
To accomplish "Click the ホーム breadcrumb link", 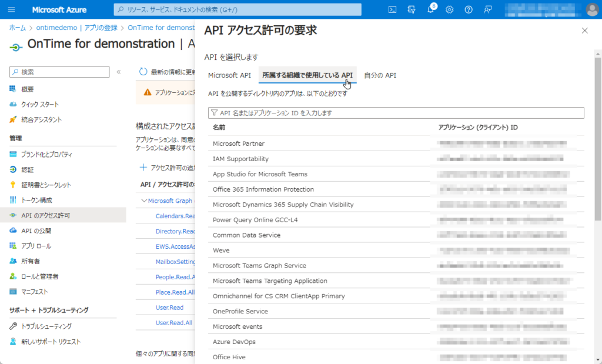I will coord(18,28).
